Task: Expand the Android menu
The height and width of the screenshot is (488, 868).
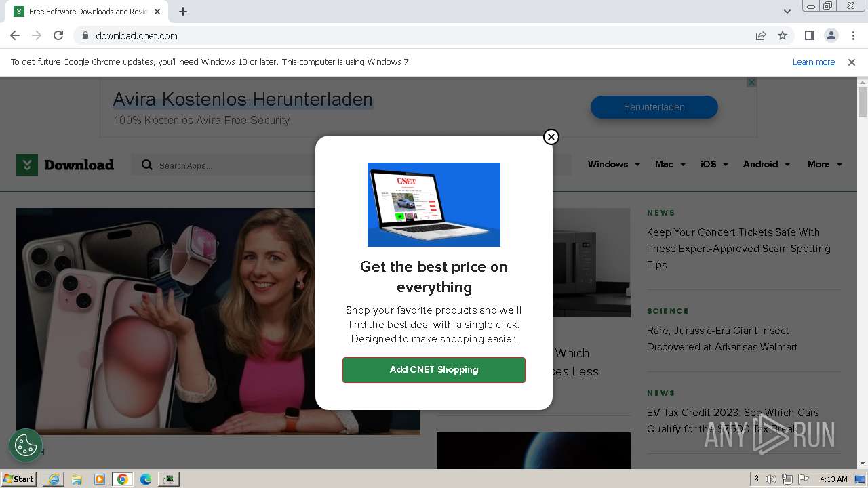Action: (x=766, y=164)
